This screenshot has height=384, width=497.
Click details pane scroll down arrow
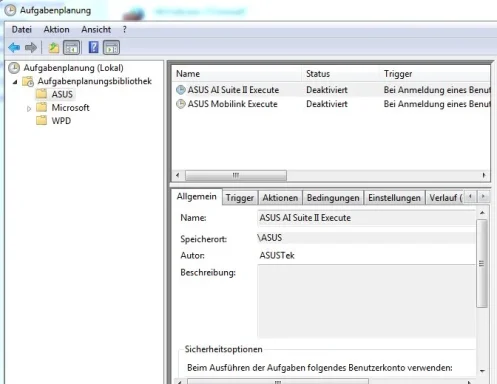pyautogui.click(x=482, y=370)
